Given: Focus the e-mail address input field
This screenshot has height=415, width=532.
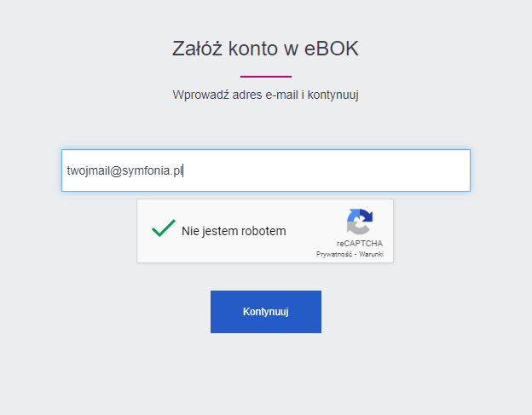Looking at the screenshot, I should 266,170.
